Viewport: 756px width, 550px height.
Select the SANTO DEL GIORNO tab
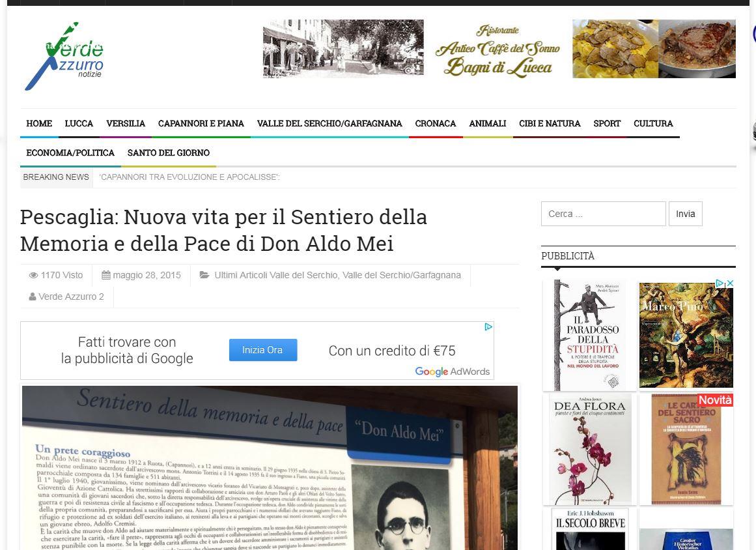168,153
